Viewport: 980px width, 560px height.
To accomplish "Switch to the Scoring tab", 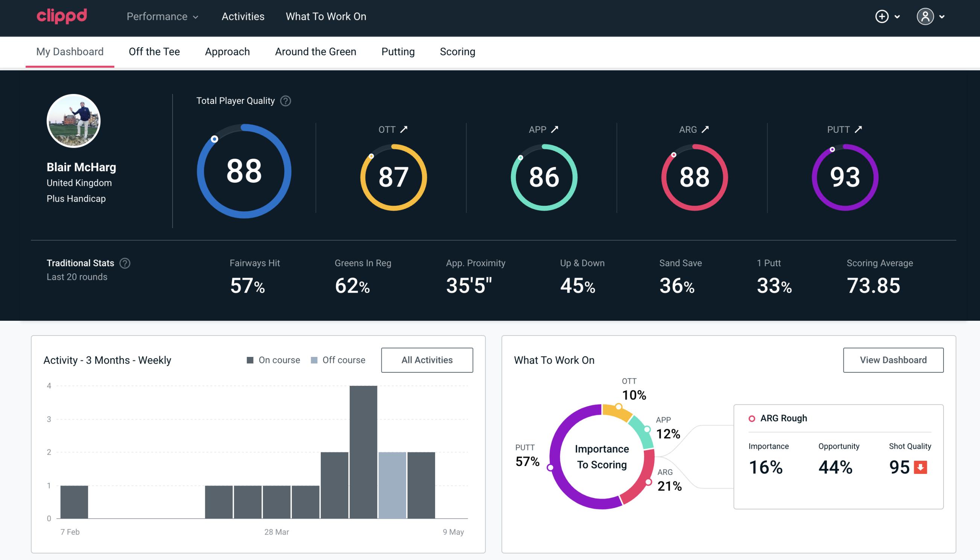I will [x=457, y=51].
